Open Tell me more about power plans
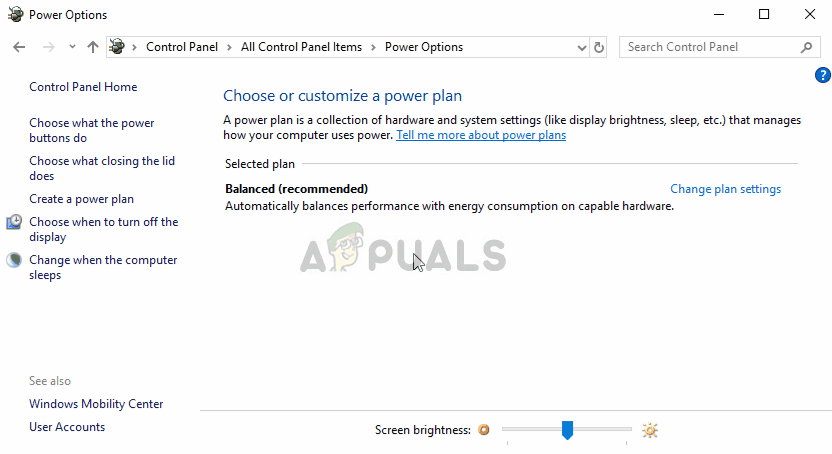Screen dimensions: 832x454 480,135
